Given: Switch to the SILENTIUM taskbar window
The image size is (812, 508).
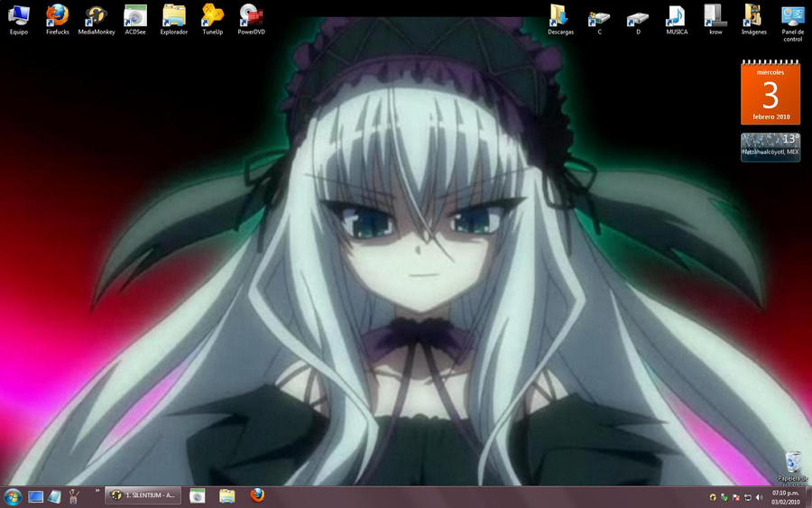Looking at the screenshot, I should pyautogui.click(x=143, y=496).
